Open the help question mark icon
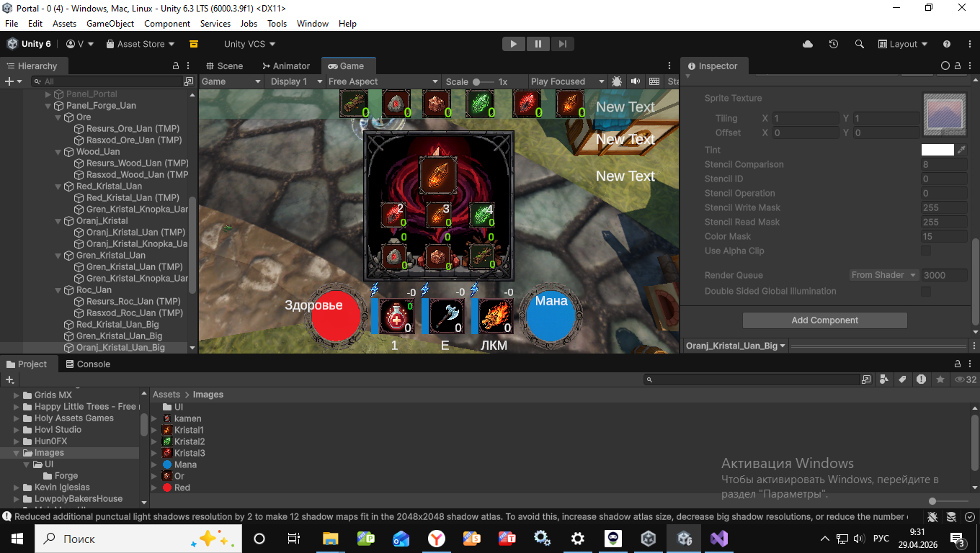 (947, 44)
